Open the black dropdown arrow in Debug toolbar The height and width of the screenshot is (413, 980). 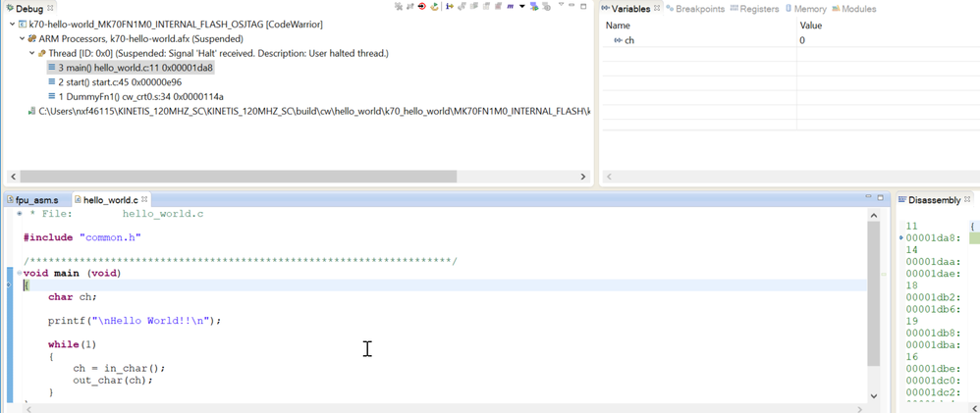pyautogui.click(x=521, y=6)
